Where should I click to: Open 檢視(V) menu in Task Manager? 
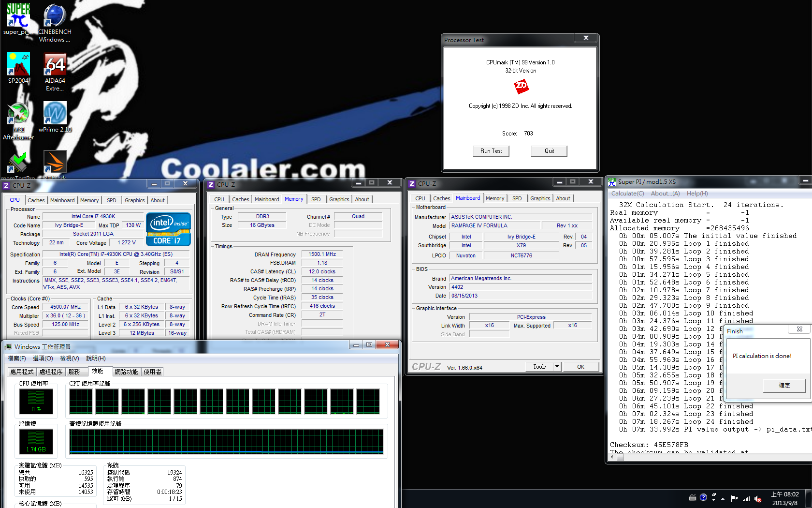pyautogui.click(x=70, y=359)
